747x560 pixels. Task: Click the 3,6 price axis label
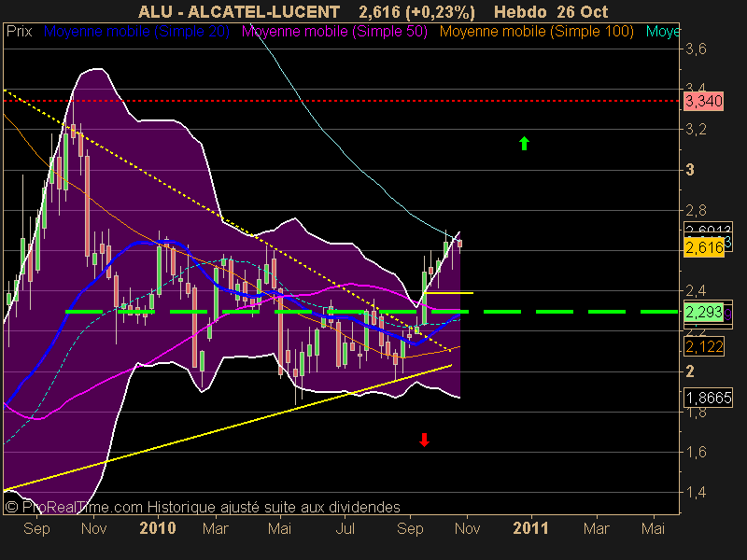point(696,49)
